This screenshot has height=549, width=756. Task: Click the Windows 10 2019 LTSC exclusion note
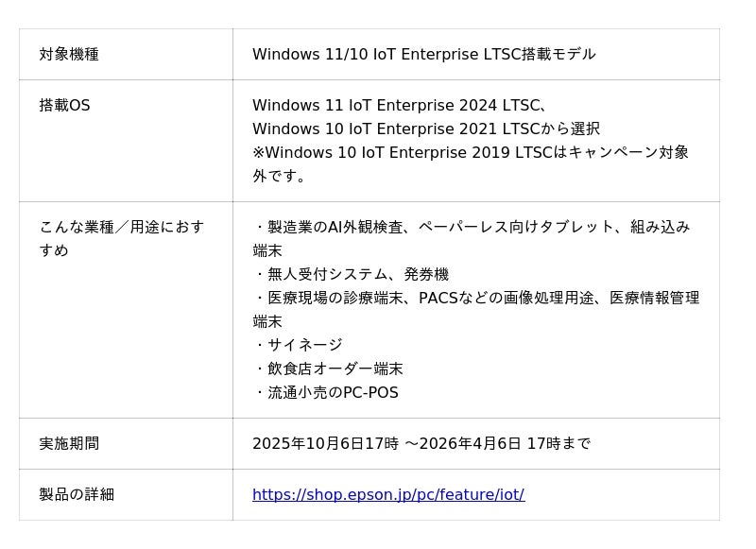point(470,163)
